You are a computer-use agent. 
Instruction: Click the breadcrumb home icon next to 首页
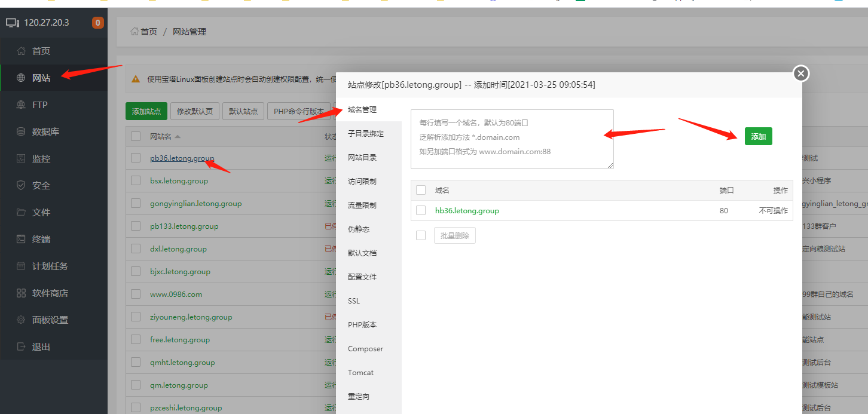tap(135, 31)
